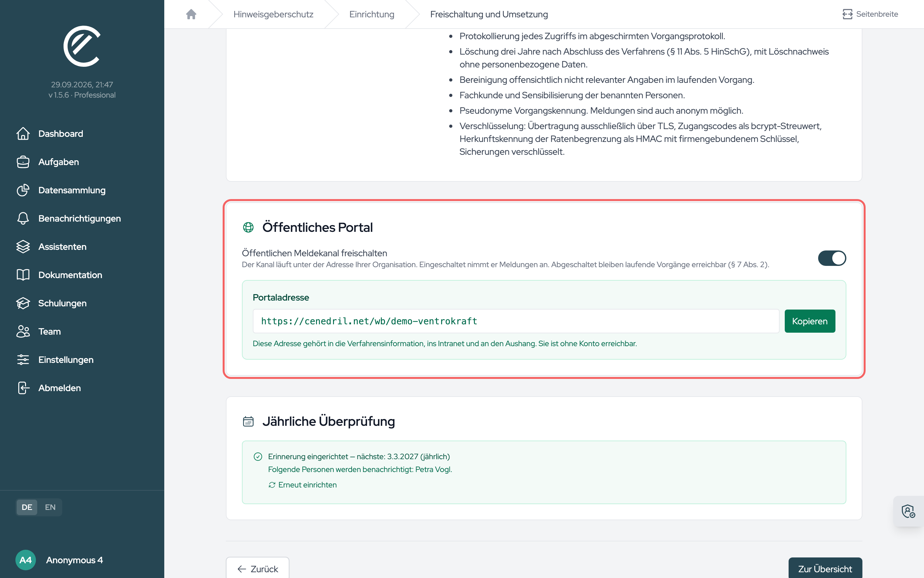The height and width of the screenshot is (578, 924).
Task: Click the Zurück button
Action: pos(257,568)
